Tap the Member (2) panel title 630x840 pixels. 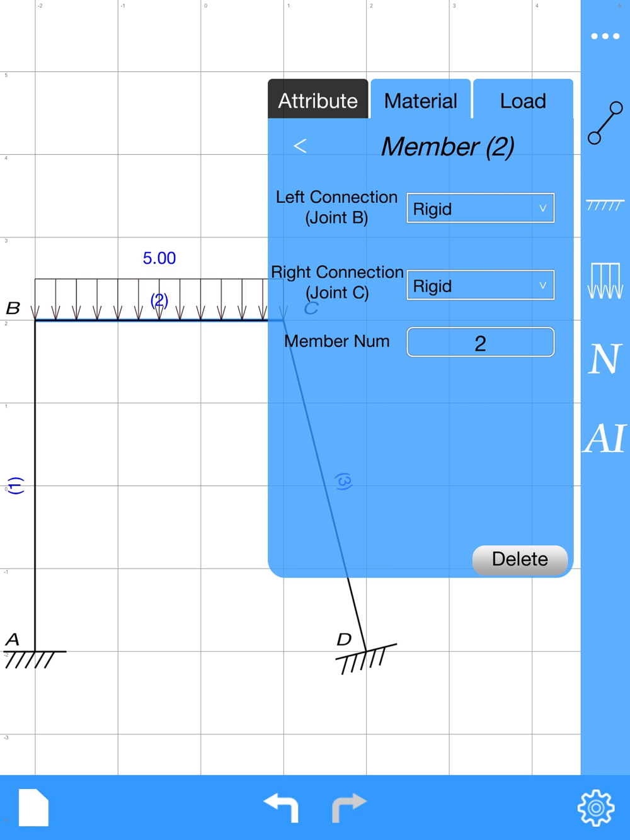point(447,147)
